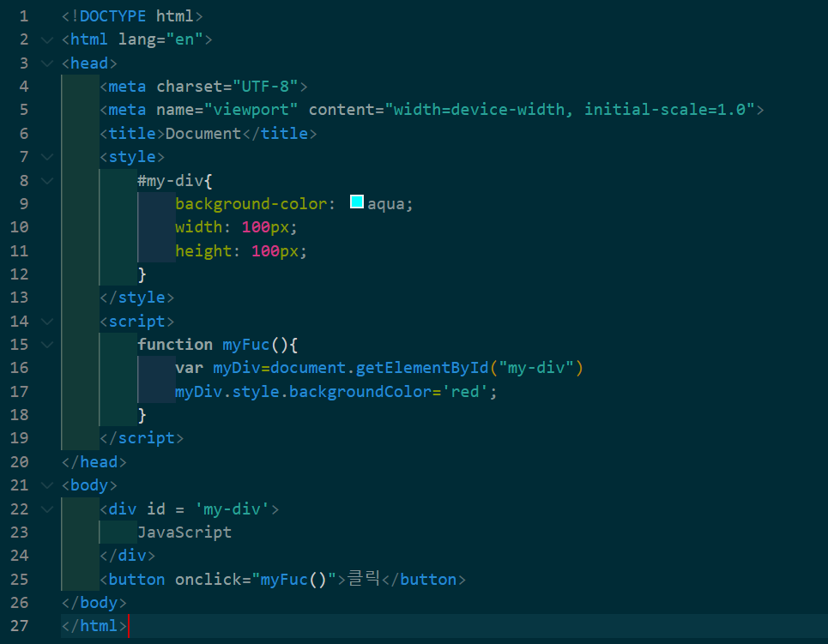
Task: Collapse the body tag fold on line 21
Action: tap(47, 485)
